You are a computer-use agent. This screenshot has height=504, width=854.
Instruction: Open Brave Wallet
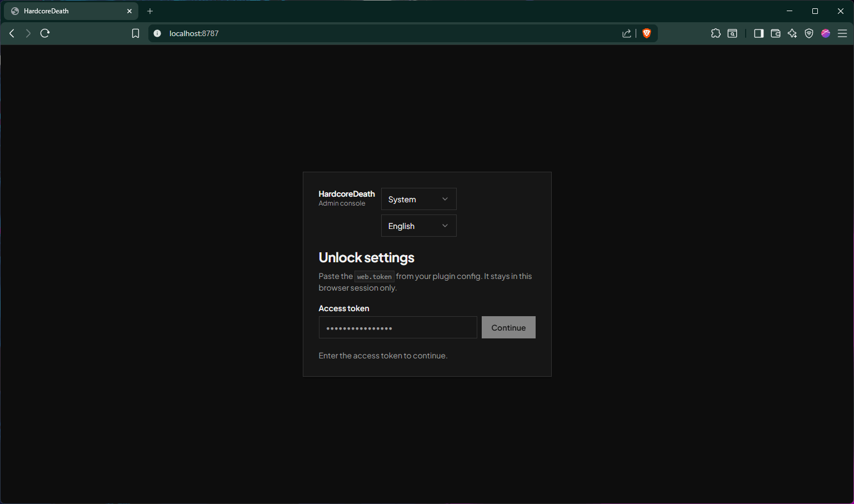click(x=776, y=33)
